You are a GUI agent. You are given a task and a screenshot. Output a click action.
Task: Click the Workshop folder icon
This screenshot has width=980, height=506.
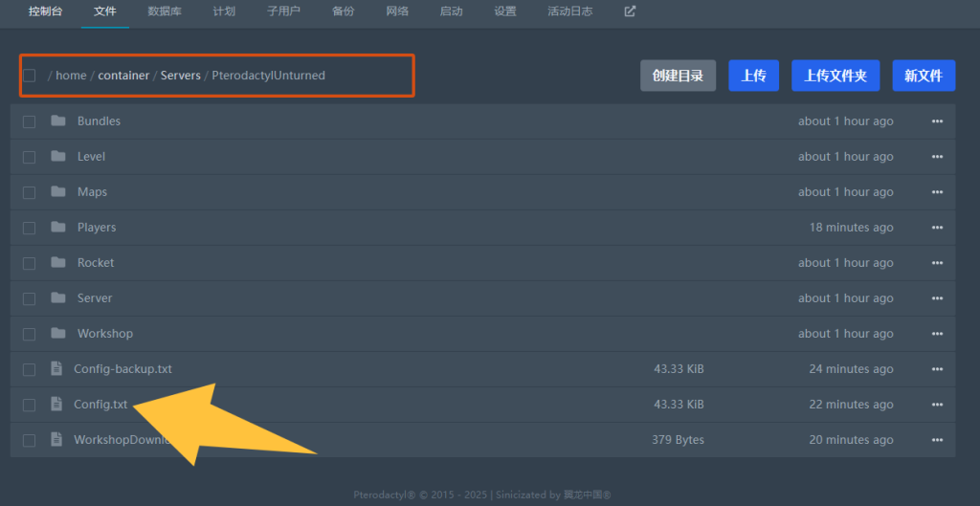click(58, 334)
